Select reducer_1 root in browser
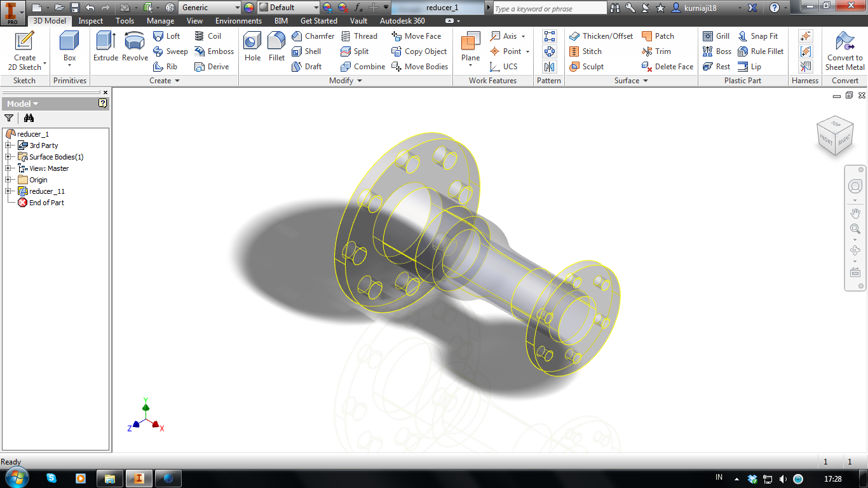 pos(27,134)
